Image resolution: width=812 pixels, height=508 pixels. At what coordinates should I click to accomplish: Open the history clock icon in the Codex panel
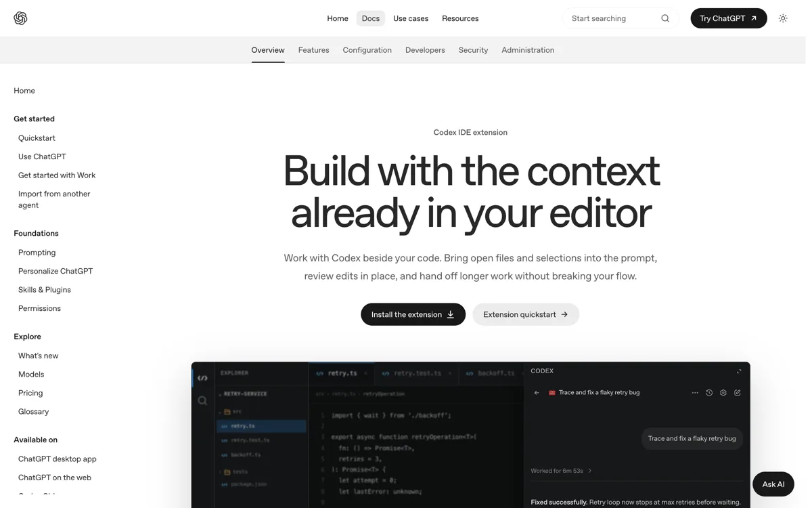click(x=709, y=393)
